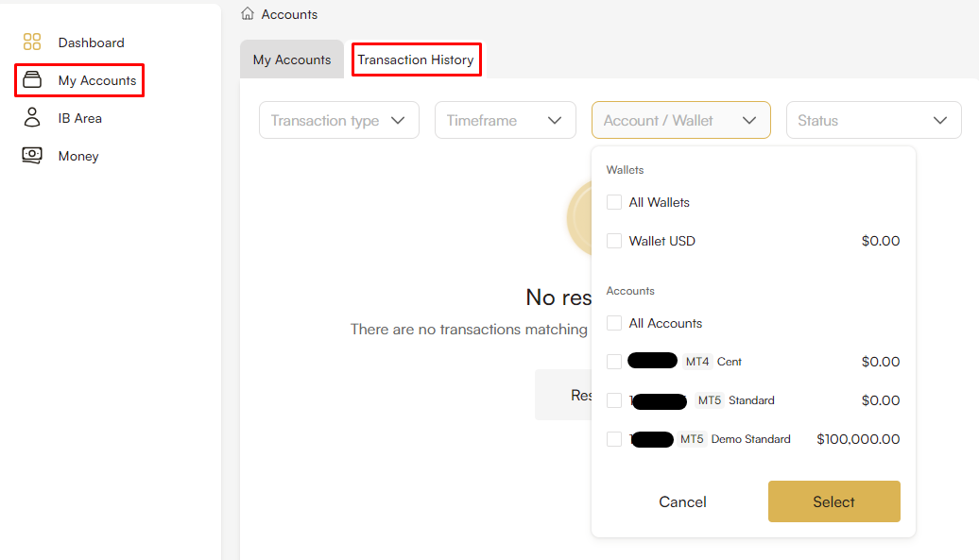Screen dimensions: 979x560
Task: Open the Transaction type dropdown
Action: [338, 121]
